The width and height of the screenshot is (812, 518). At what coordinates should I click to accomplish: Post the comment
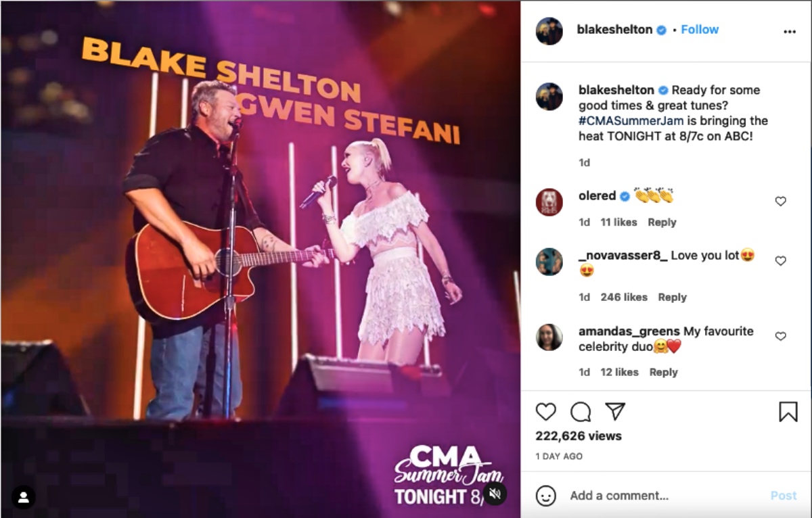[784, 496]
